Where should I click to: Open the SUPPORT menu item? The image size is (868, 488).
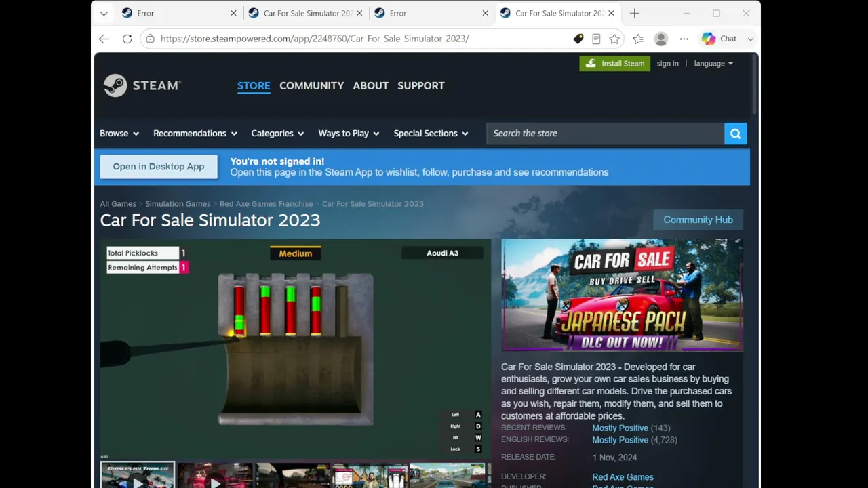pos(421,86)
